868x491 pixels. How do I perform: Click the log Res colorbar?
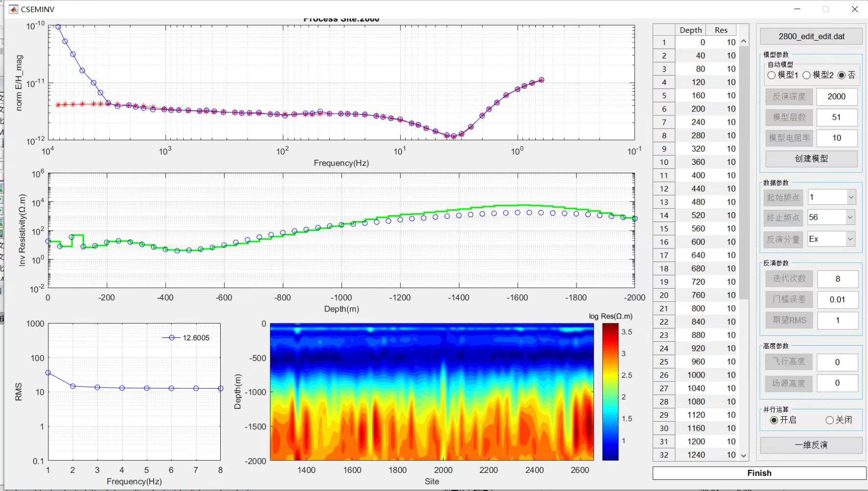[x=610, y=392]
